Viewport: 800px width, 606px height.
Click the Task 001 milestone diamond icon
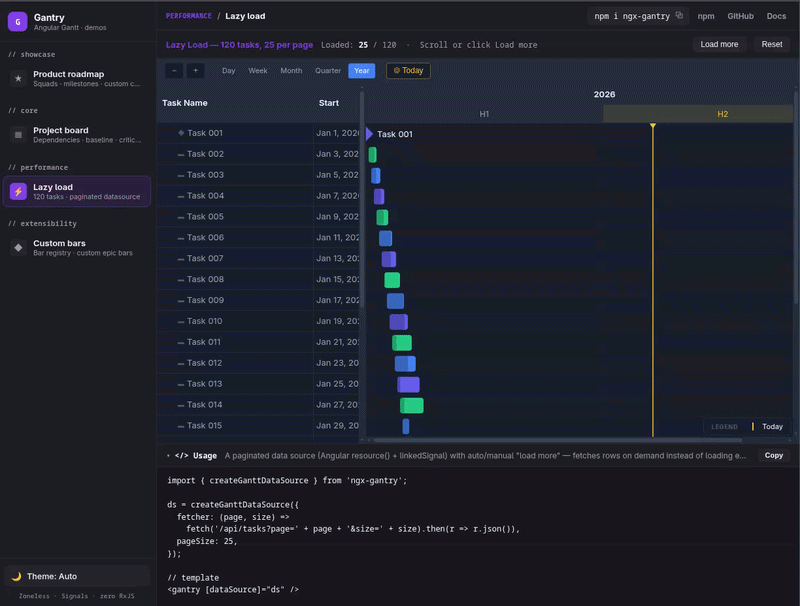point(181,133)
